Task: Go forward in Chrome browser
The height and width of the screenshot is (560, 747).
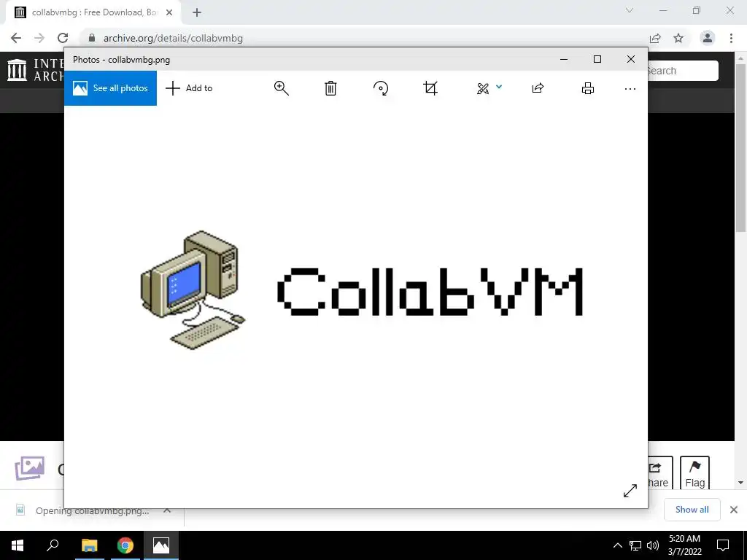Action: pos(39,38)
